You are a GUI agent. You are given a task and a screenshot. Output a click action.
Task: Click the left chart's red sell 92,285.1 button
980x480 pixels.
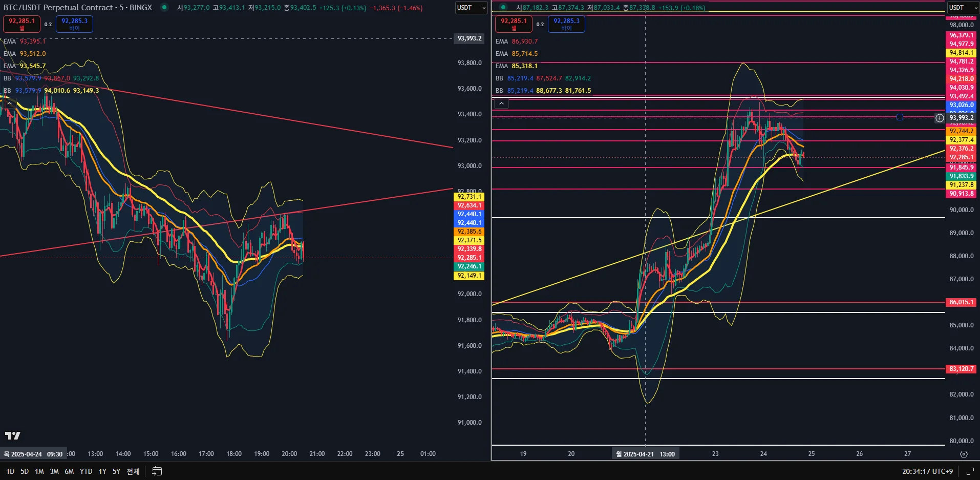[x=22, y=24]
